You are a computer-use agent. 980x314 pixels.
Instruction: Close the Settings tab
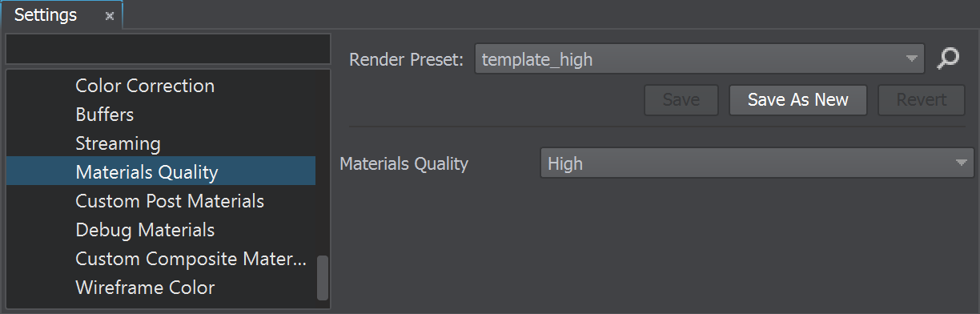(x=110, y=16)
